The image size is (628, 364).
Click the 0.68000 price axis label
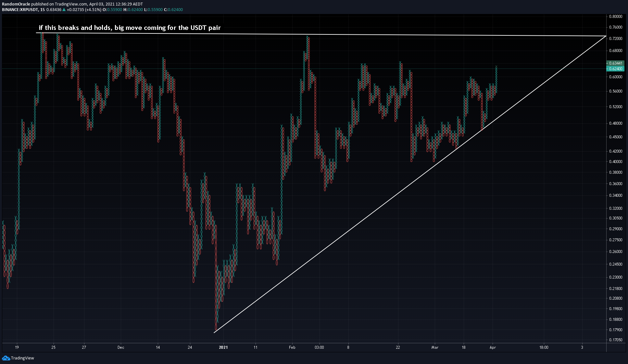[x=616, y=51]
